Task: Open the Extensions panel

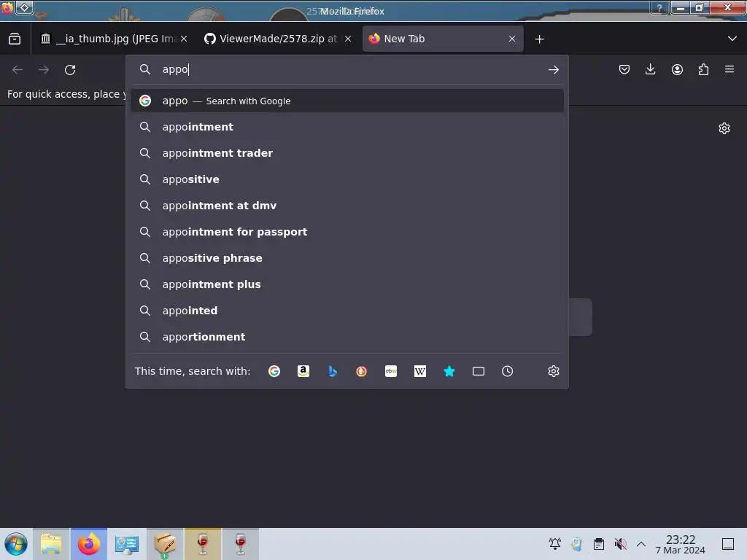Action: (703, 69)
